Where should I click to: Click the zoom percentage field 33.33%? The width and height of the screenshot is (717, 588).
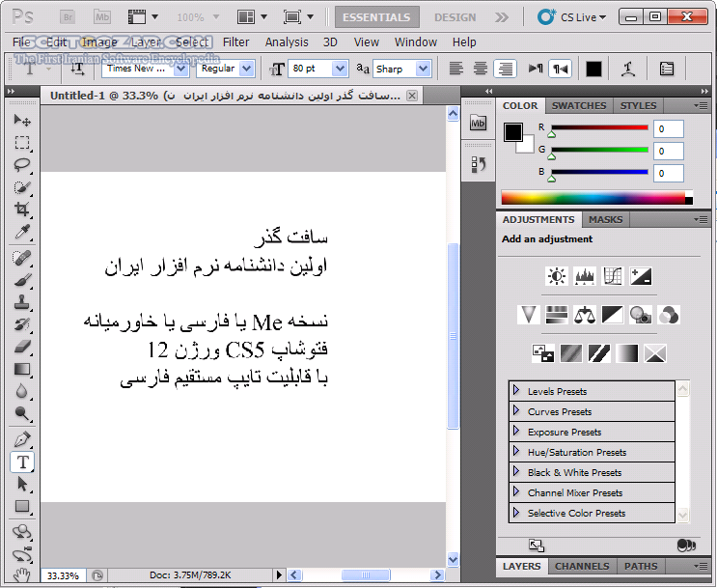click(63, 575)
